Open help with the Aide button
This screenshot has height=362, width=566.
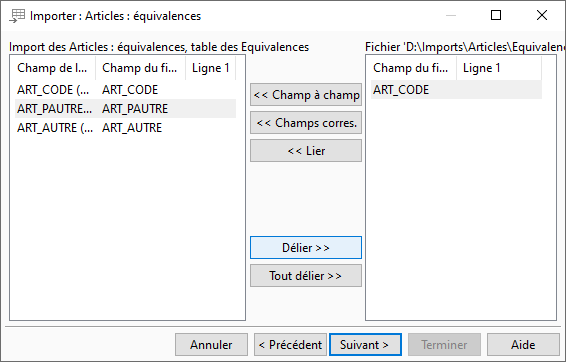[x=523, y=345]
